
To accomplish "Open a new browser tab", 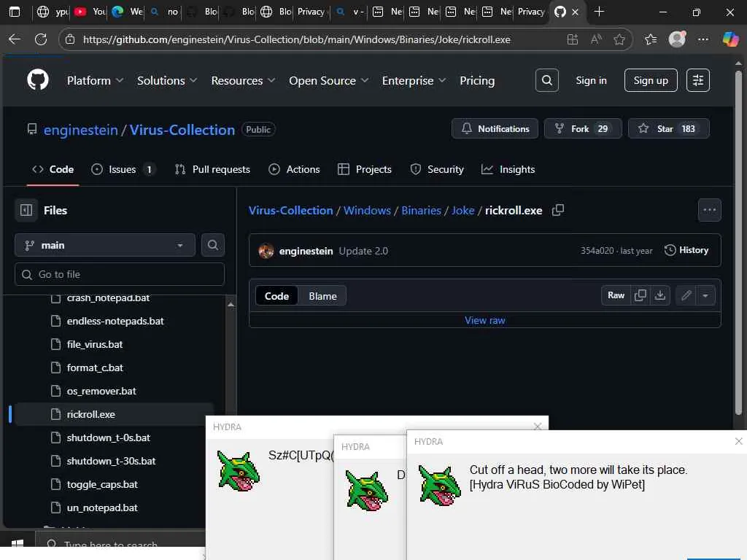I will pyautogui.click(x=599, y=12).
